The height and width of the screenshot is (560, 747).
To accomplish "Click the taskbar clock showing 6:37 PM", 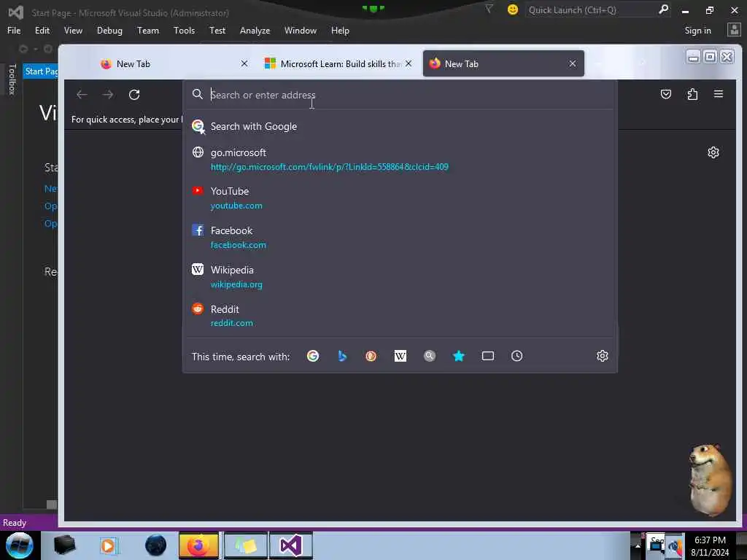I will point(710,545).
